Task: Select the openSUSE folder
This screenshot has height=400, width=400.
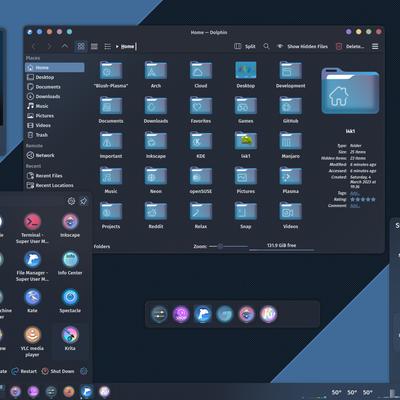Action: [201, 180]
